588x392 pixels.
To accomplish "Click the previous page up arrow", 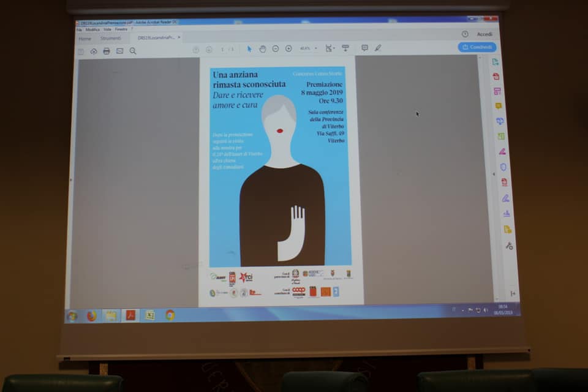I will pos(196,50).
